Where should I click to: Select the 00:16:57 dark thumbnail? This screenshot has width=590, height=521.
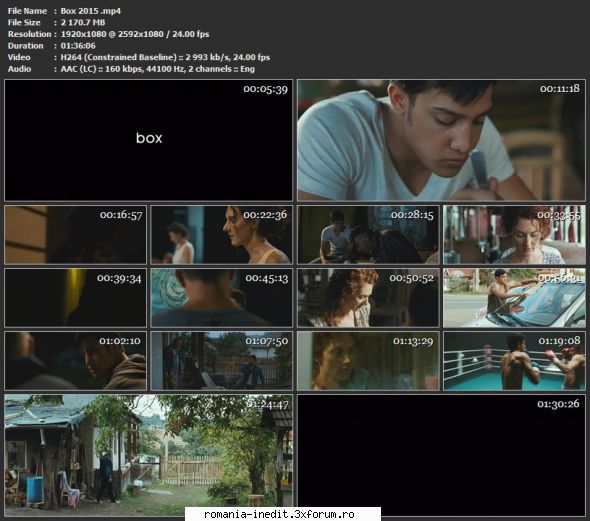click(x=75, y=234)
